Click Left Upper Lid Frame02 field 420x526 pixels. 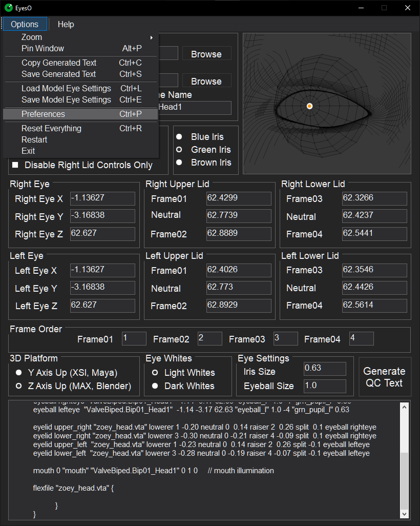[239, 306]
